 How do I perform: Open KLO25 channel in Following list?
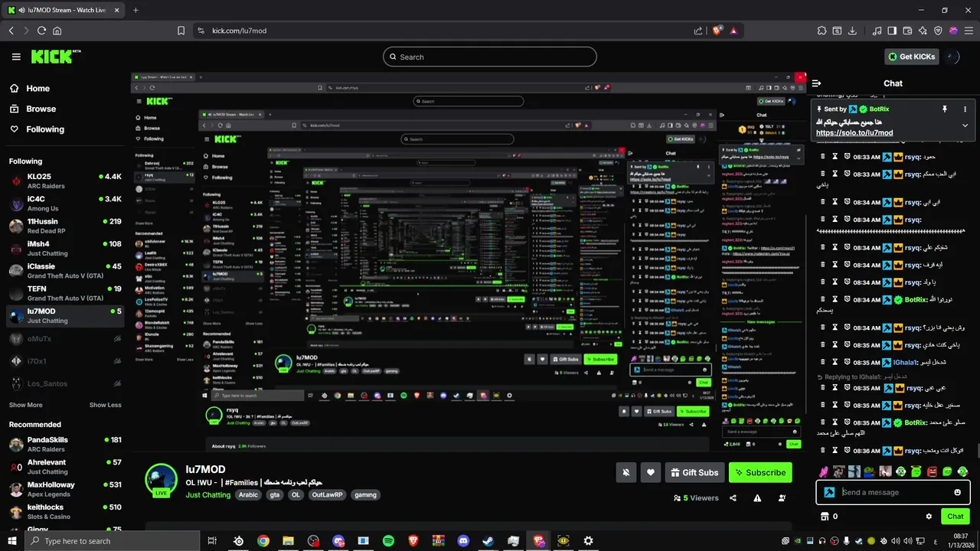coord(65,181)
